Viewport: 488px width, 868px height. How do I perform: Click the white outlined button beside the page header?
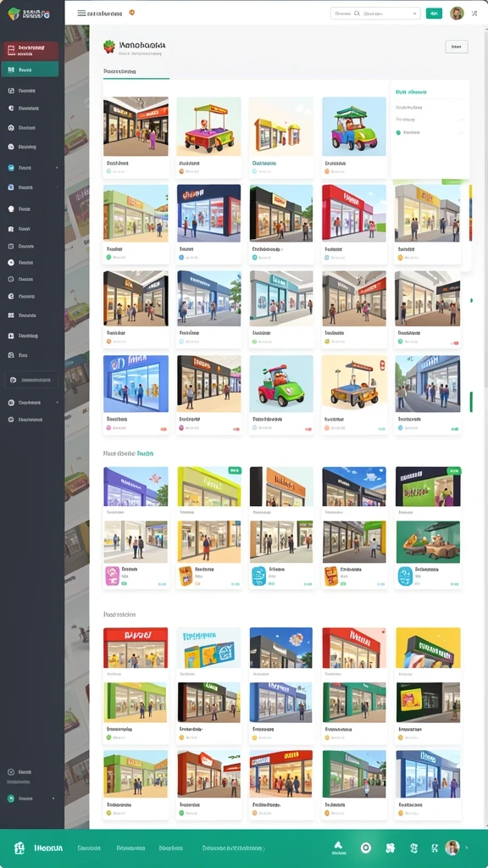[x=457, y=47]
